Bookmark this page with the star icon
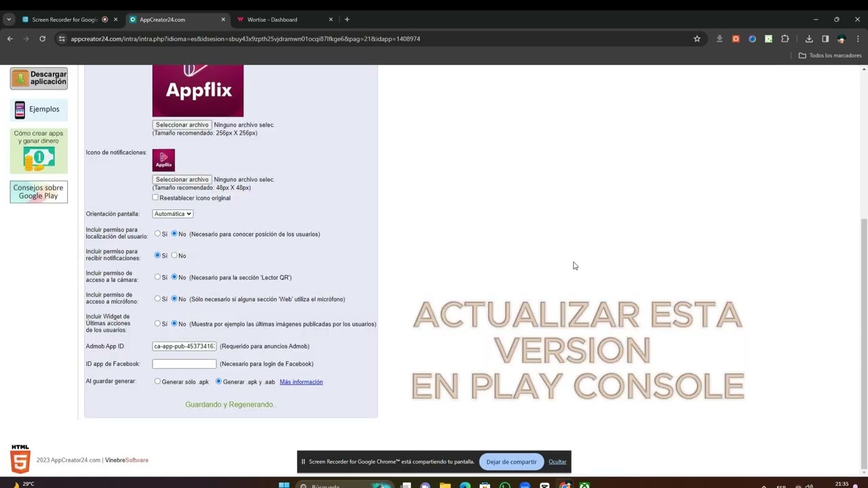Screen dimensions: 868x488 [x=696, y=39]
